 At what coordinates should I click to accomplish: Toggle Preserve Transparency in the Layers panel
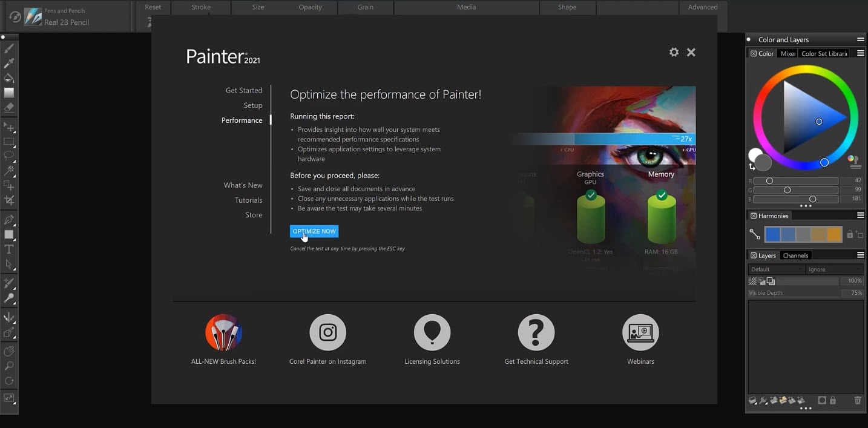(753, 280)
